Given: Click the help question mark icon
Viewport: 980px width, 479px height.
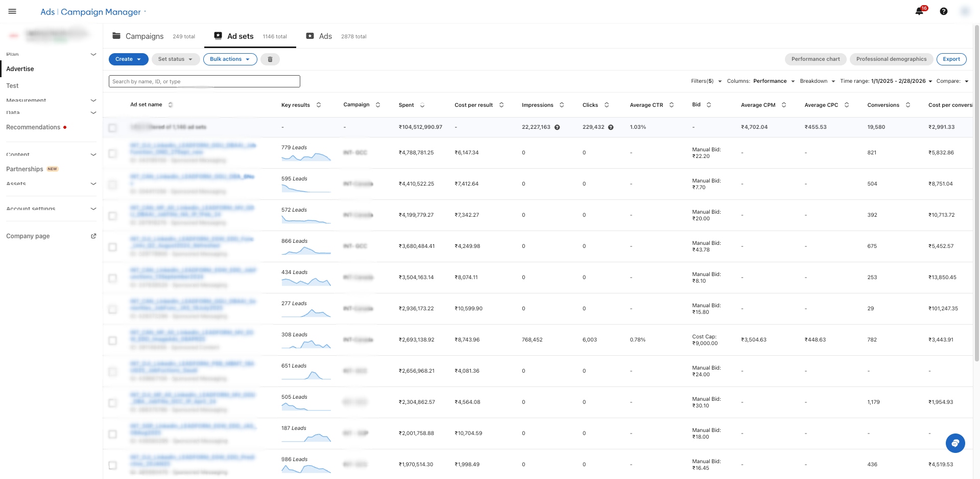Looking at the screenshot, I should (x=944, y=11).
